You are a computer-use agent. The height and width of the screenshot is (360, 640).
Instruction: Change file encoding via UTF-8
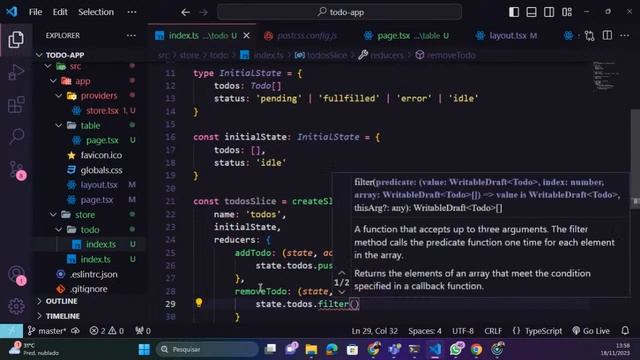coord(462,331)
